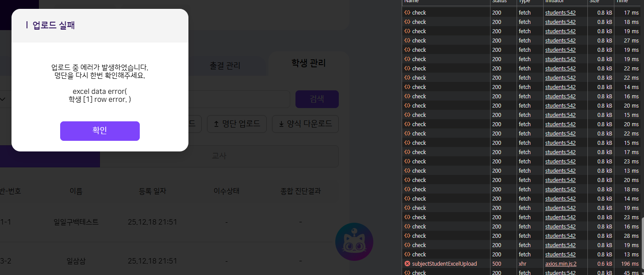
Task: Sort requests by the Status column header
Action: tap(499, 2)
